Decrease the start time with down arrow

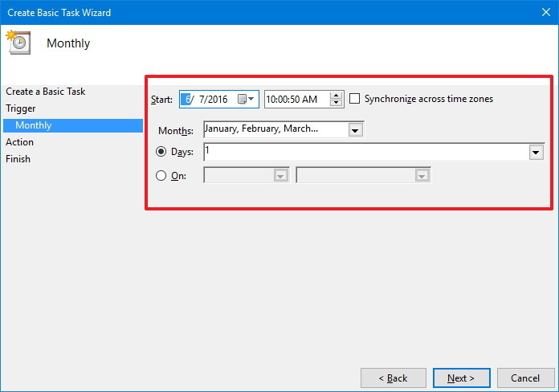336,103
